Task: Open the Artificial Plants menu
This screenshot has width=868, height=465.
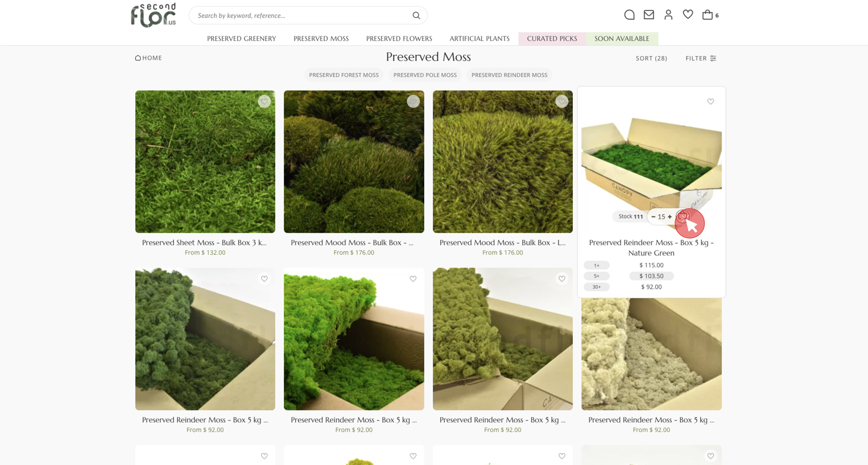Action: click(x=480, y=39)
